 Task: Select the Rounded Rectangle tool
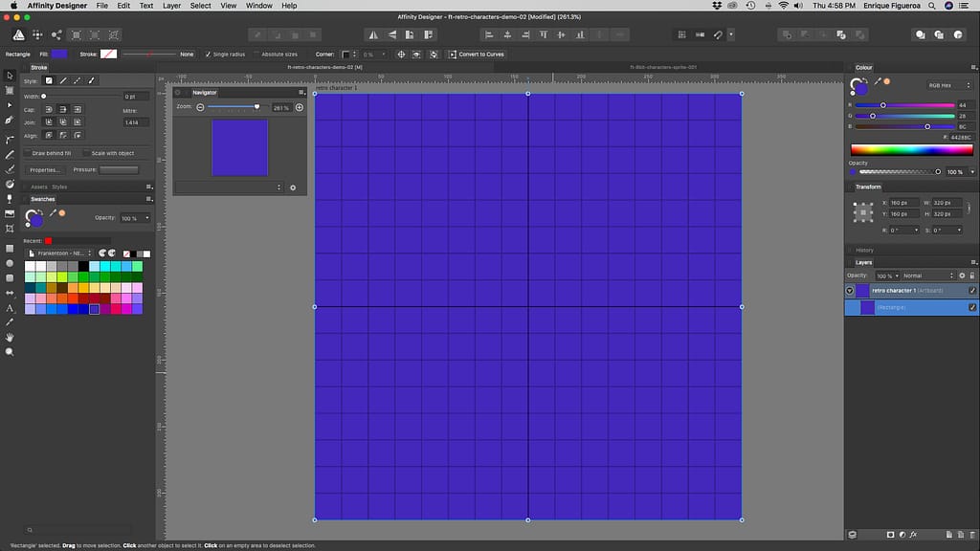tap(10, 278)
